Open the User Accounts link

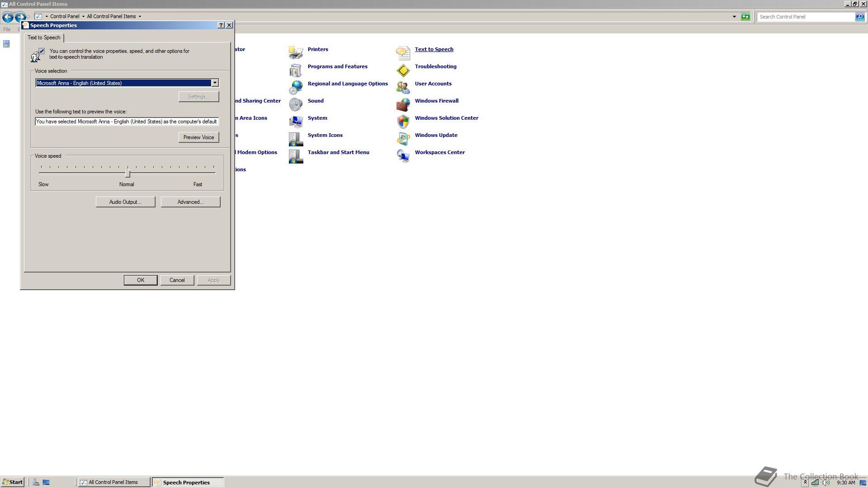pyautogui.click(x=433, y=84)
